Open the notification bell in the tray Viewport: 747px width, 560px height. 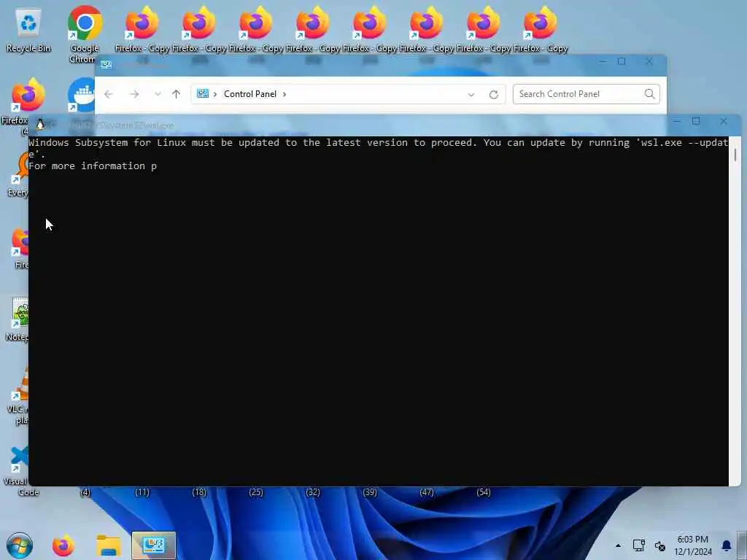[x=727, y=545]
